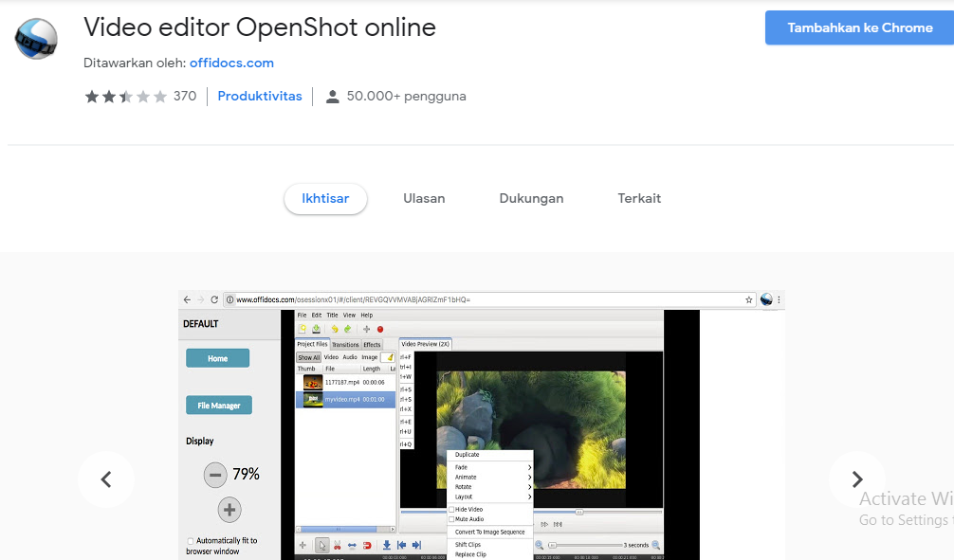The image size is (954, 560).
Task: Click the OpenShot extension icon beside address bar
Action: point(766,299)
